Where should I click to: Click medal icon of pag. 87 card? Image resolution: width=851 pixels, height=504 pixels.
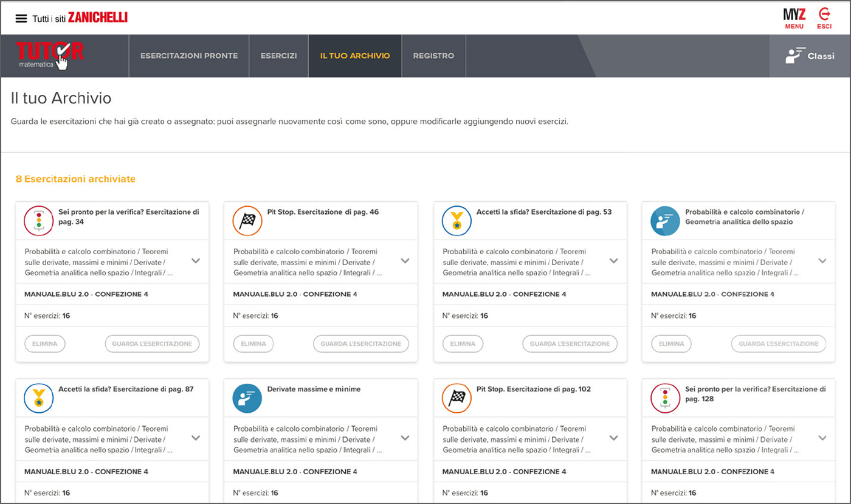tap(39, 398)
